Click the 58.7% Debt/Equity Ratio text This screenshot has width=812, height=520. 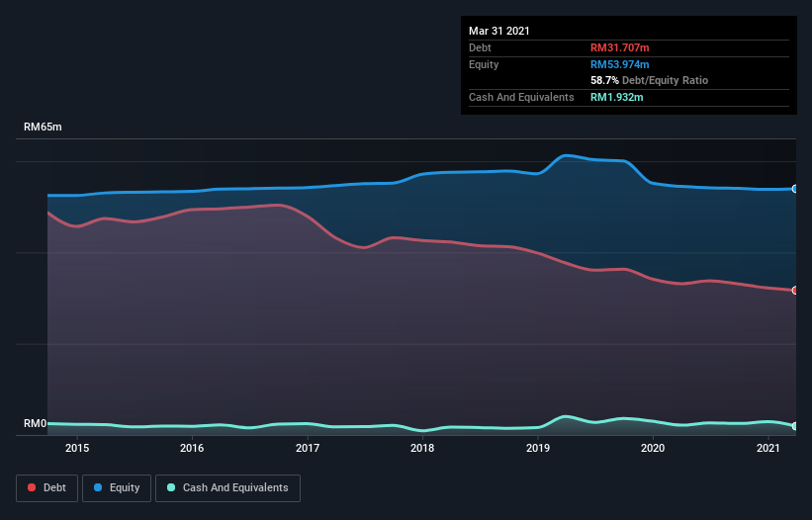(x=650, y=81)
